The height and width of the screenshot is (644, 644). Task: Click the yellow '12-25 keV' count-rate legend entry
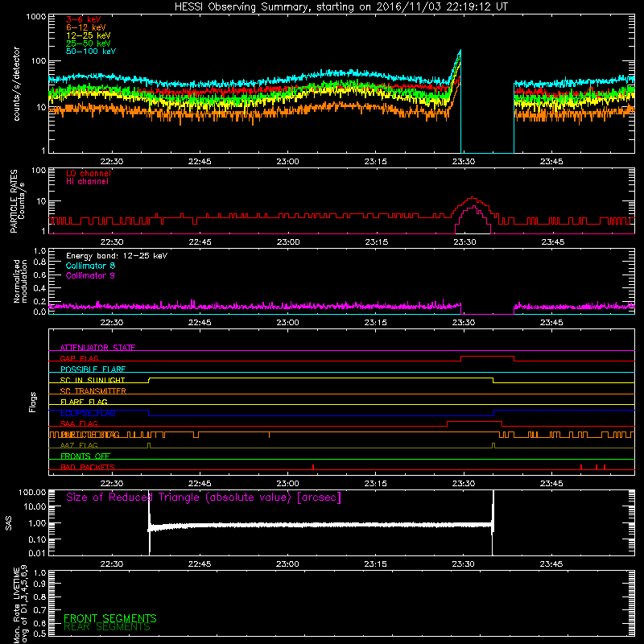[x=89, y=35]
